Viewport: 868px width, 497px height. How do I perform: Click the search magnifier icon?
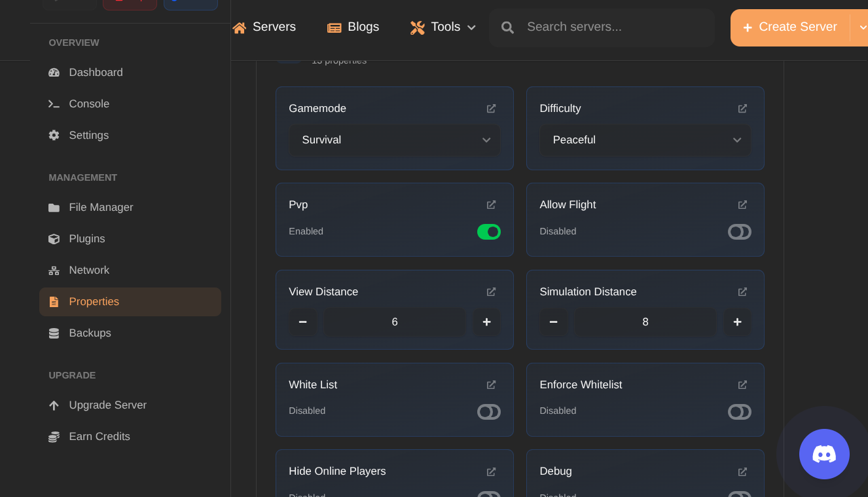pyautogui.click(x=507, y=28)
